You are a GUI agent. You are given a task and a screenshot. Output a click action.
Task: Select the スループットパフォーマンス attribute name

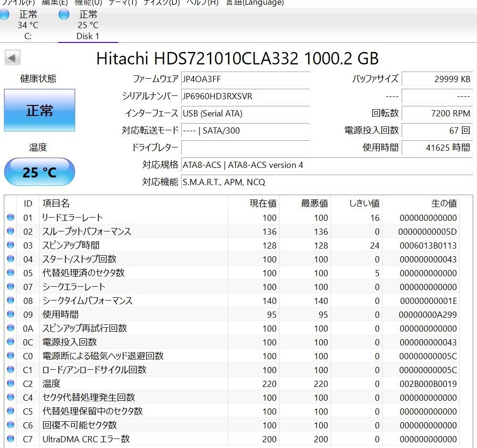(x=86, y=231)
